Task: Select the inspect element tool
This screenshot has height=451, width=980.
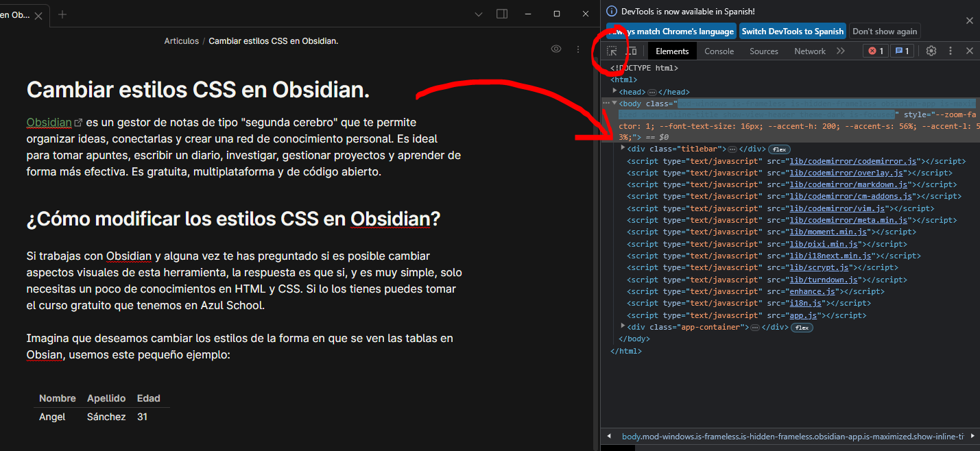Action: point(612,50)
